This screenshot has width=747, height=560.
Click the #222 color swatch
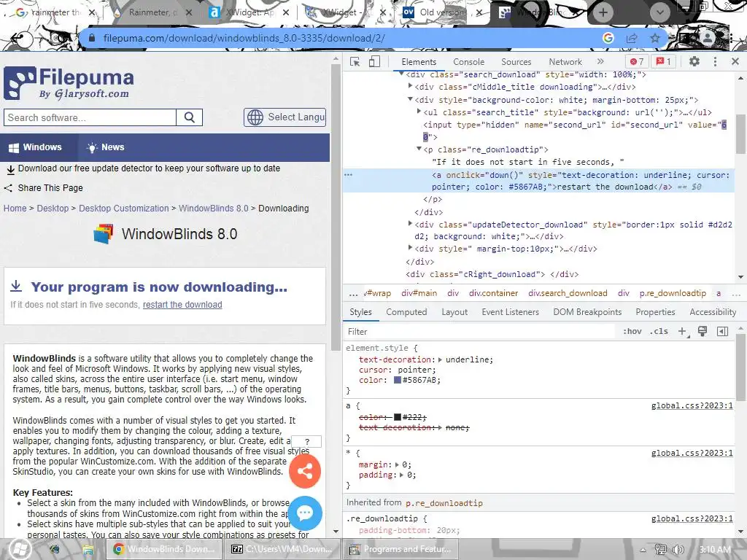tap(398, 417)
